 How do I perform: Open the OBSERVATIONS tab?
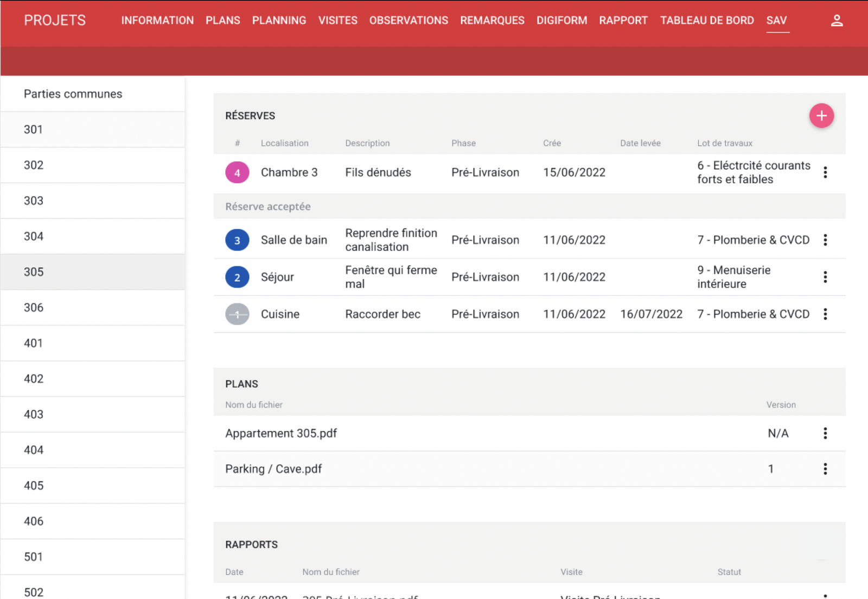tap(409, 21)
